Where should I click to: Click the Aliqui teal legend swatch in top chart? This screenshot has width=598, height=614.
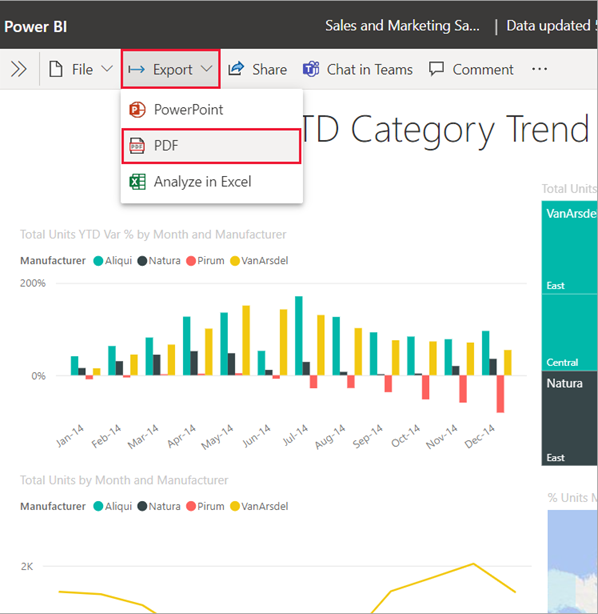(98, 261)
